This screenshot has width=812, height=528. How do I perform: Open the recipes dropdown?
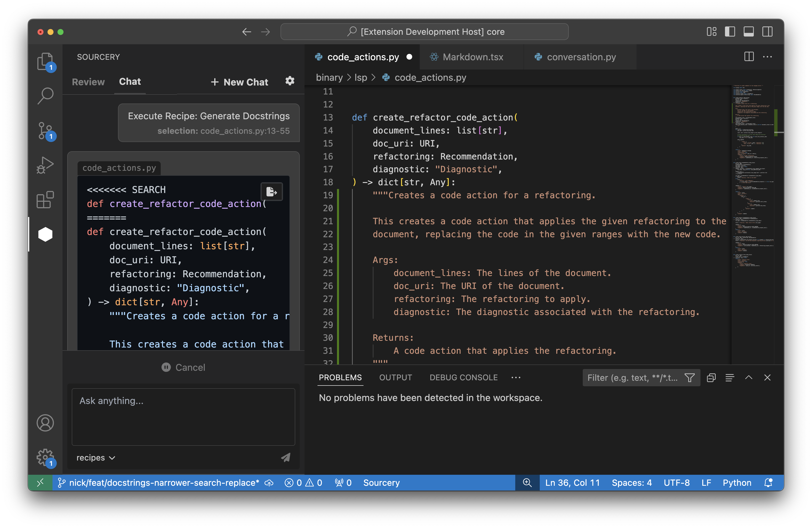click(95, 457)
